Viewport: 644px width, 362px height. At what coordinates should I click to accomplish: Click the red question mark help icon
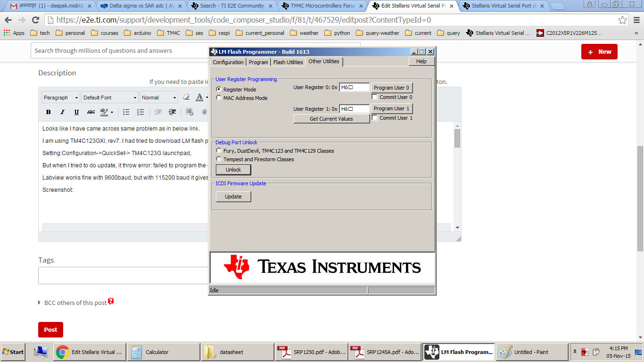(111, 301)
